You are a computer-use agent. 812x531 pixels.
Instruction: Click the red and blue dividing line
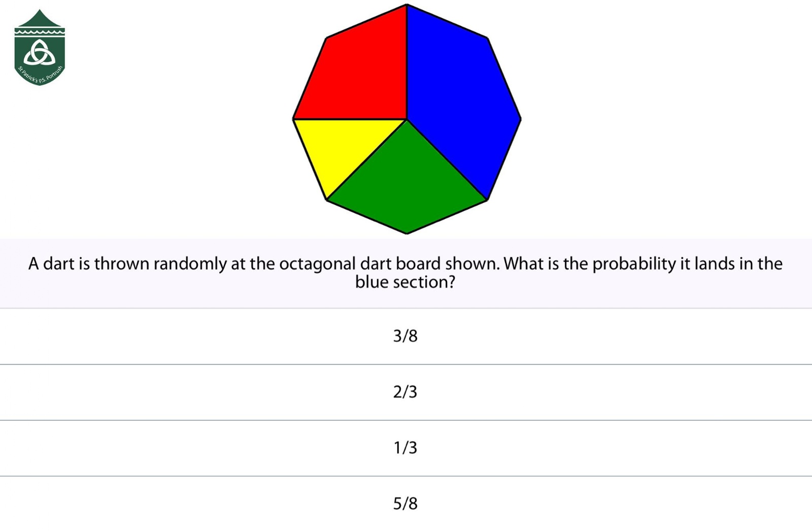tap(407, 62)
